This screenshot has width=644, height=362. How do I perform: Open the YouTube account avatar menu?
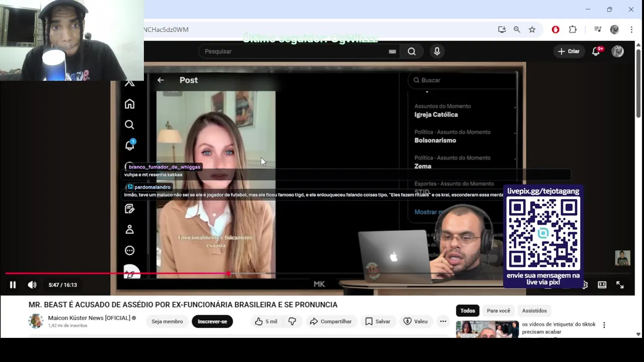[x=617, y=51]
